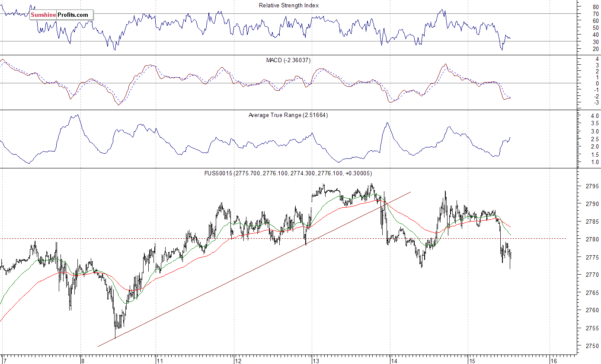Click the 2750 price axis label
The width and height of the screenshot is (601, 364).
(592, 346)
